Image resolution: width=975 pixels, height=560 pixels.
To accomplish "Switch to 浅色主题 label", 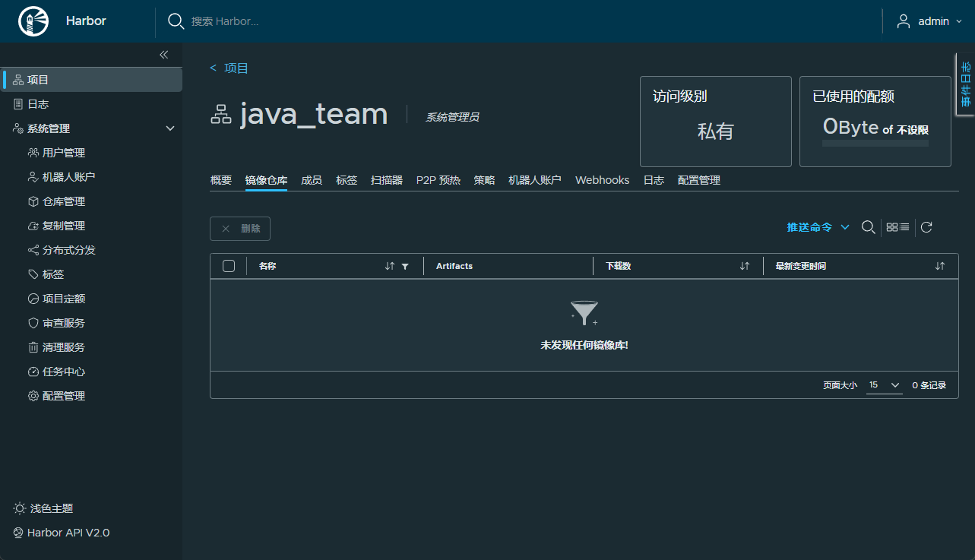I will (x=52, y=508).
